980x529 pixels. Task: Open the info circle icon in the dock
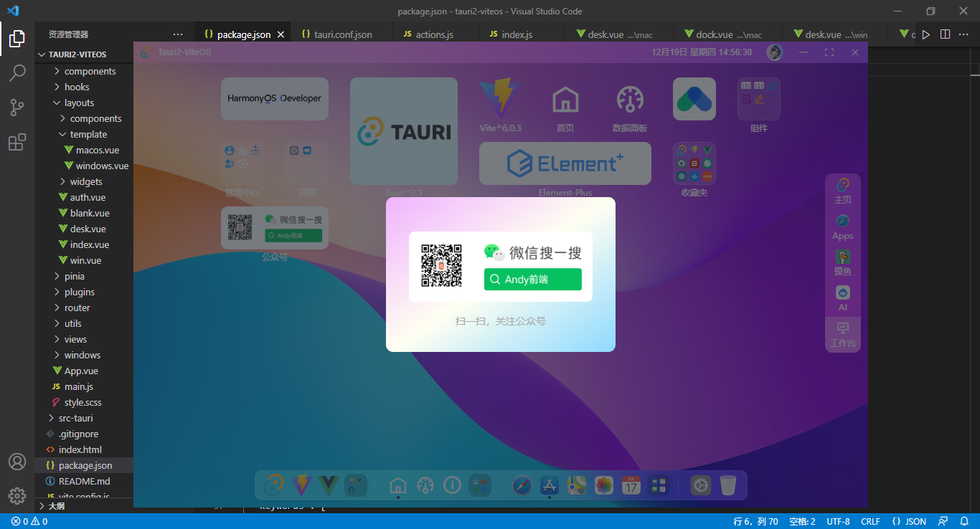(x=452, y=485)
